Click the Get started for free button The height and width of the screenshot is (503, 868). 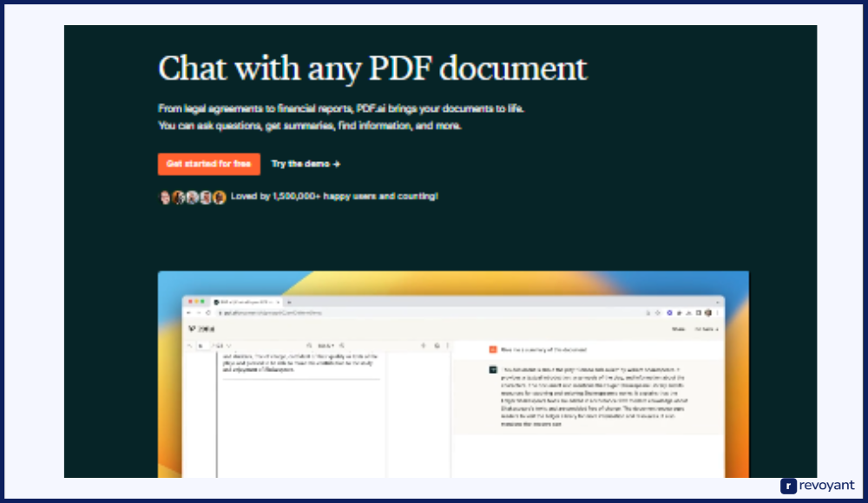pyautogui.click(x=208, y=164)
